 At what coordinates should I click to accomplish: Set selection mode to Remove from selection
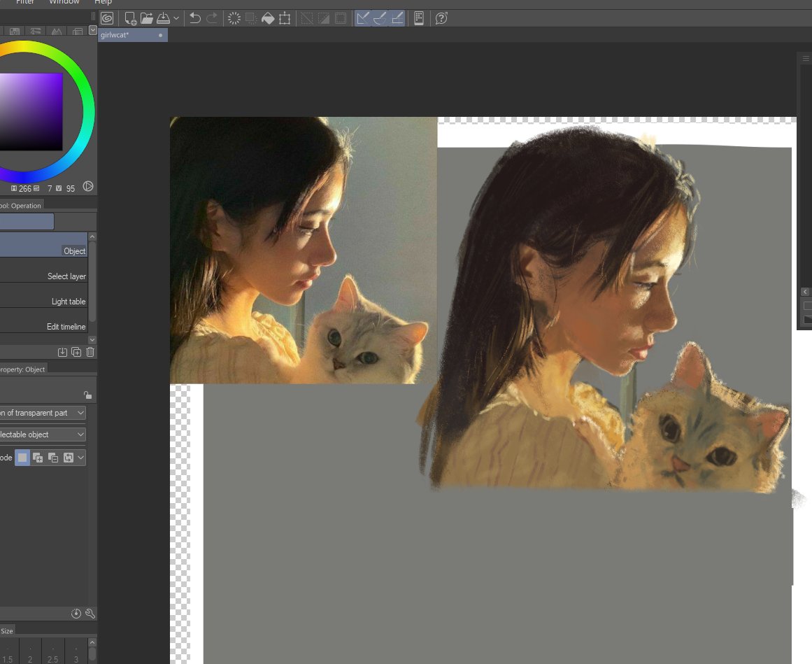[53, 458]
